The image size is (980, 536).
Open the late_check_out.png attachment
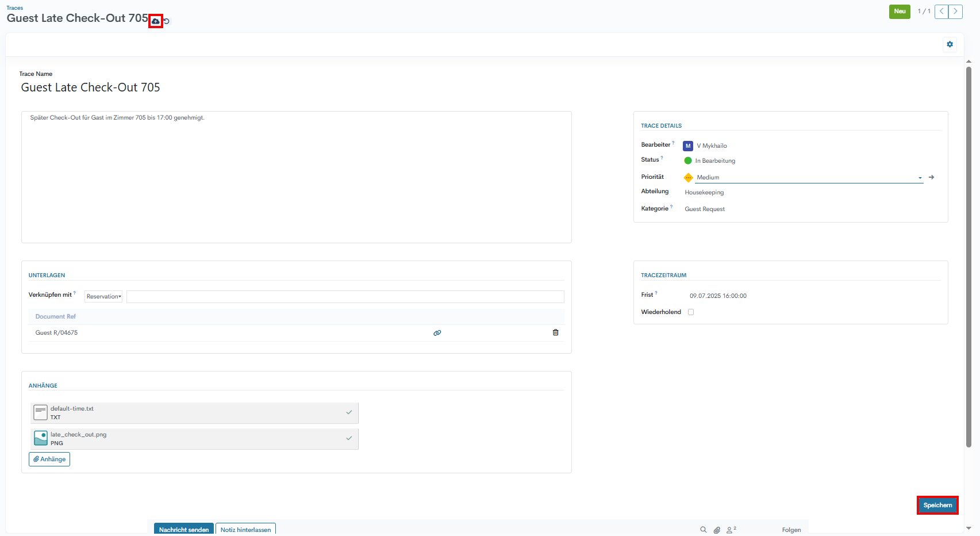point(79,435)
